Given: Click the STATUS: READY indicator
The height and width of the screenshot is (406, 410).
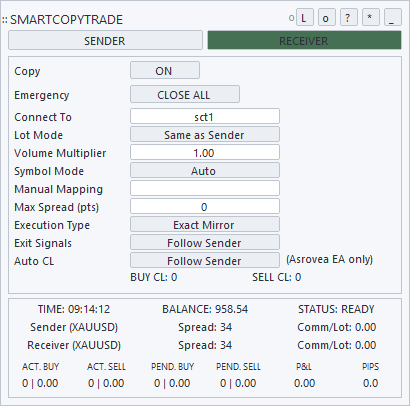Looking at the screenshot, I should [x=336, y=309].
